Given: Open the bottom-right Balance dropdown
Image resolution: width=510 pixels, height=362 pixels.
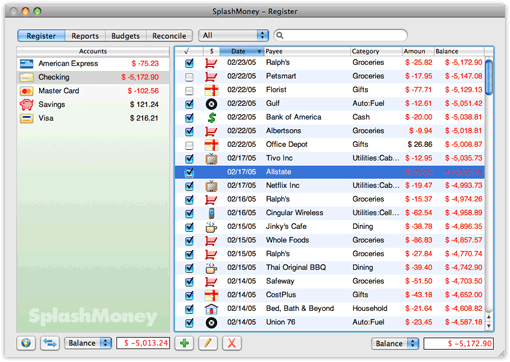Looking at the screenshot, I should [x=395, y=343].
